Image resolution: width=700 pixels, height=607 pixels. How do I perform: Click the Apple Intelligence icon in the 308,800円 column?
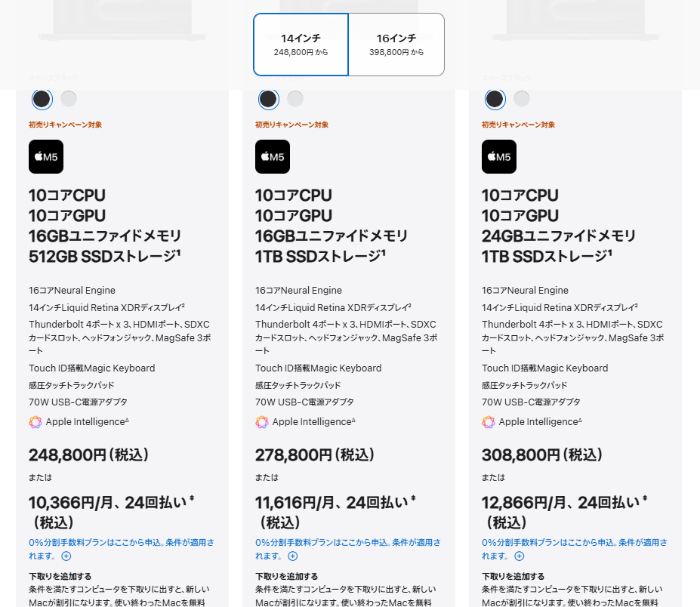click(x=489, y=422)
